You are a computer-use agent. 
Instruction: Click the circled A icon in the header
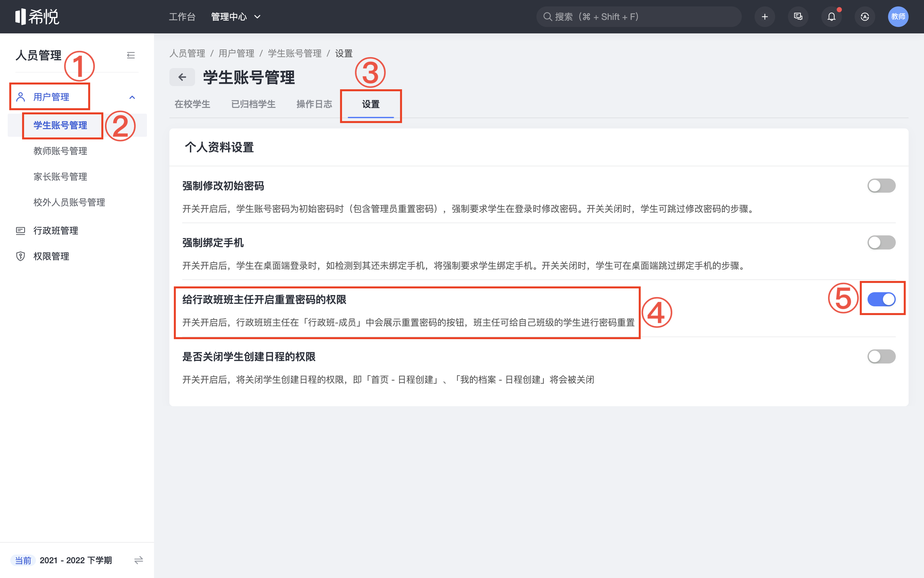(x=865, y=16)
